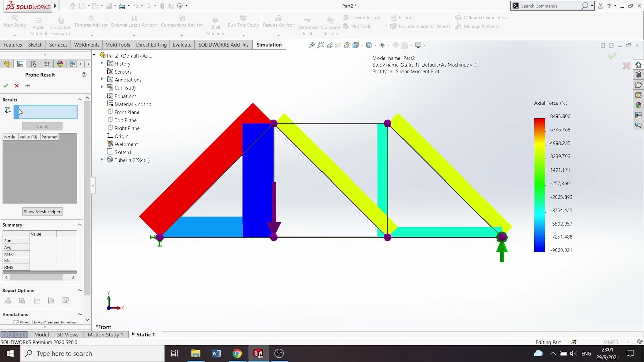
Task: Collapse the Summary section
Action: click(x=79, y=225)
